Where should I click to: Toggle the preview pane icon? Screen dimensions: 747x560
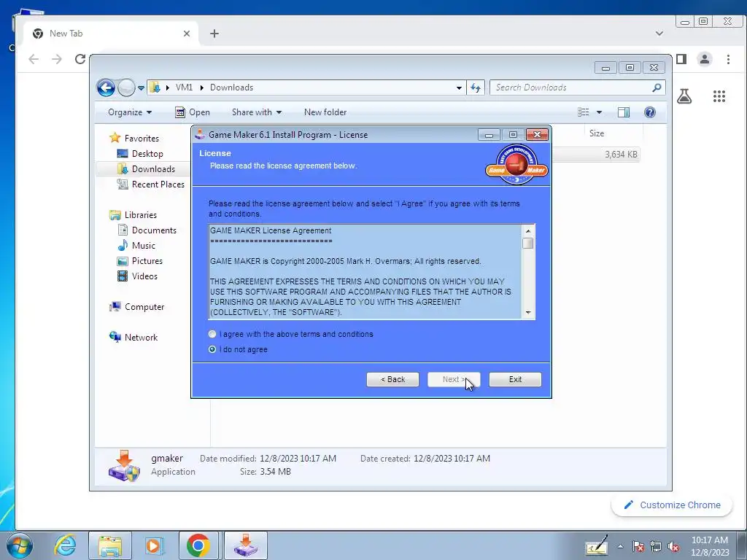tap(624, 112)
